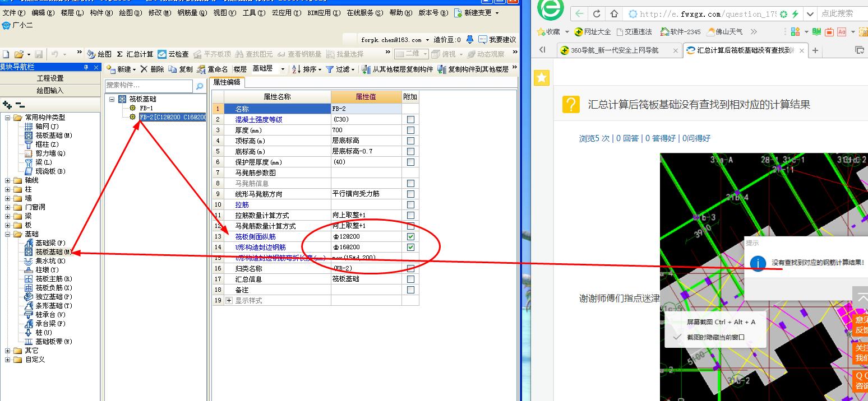
Task: Expand 轴线 tree node
Action: pos(7,180)
